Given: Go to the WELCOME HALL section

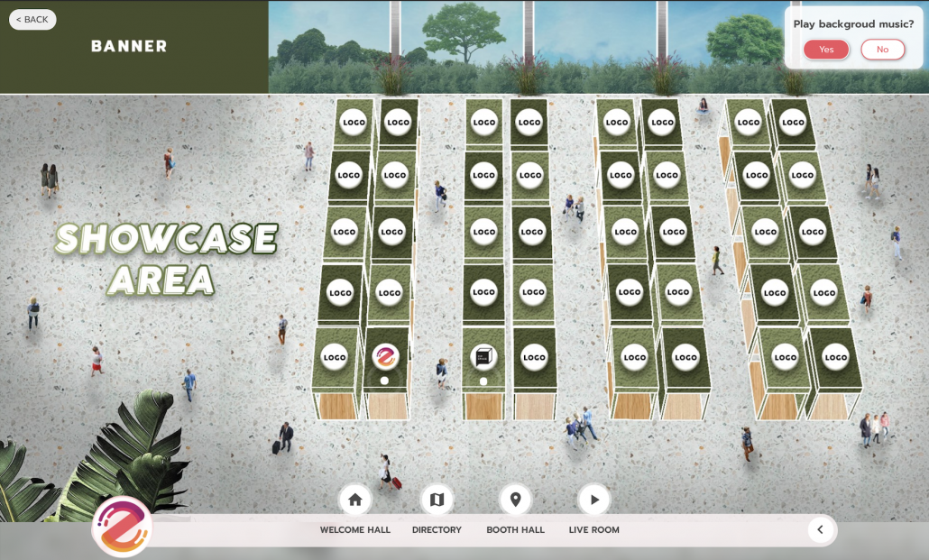Looking at the screenshot, I should point(354,530).
